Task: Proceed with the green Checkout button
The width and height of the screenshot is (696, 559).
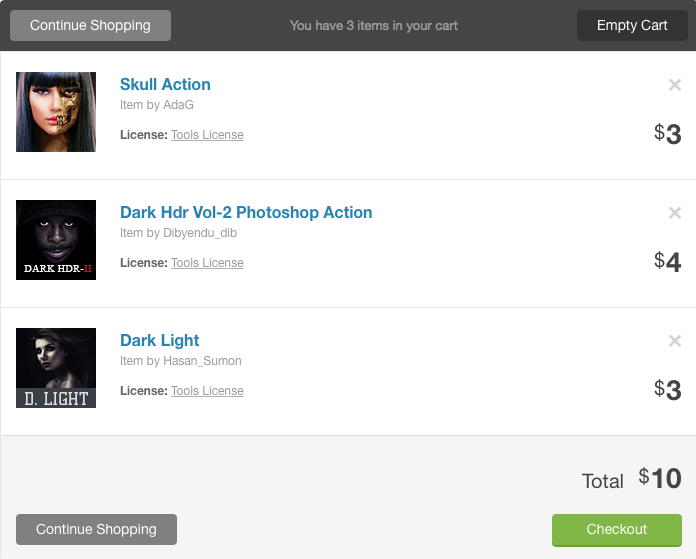Action: pyautogui.click(x=617, y=529)
